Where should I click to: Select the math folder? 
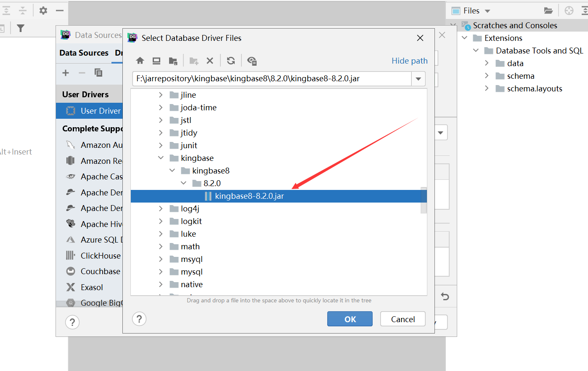pyautogui.click(x=190, y=246)
